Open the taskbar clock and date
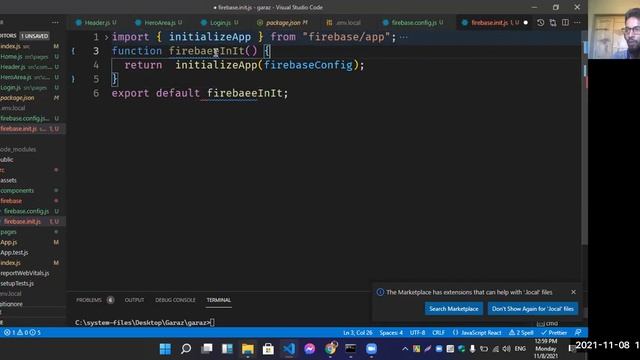 pyautogui.click(x=546, y=349)
